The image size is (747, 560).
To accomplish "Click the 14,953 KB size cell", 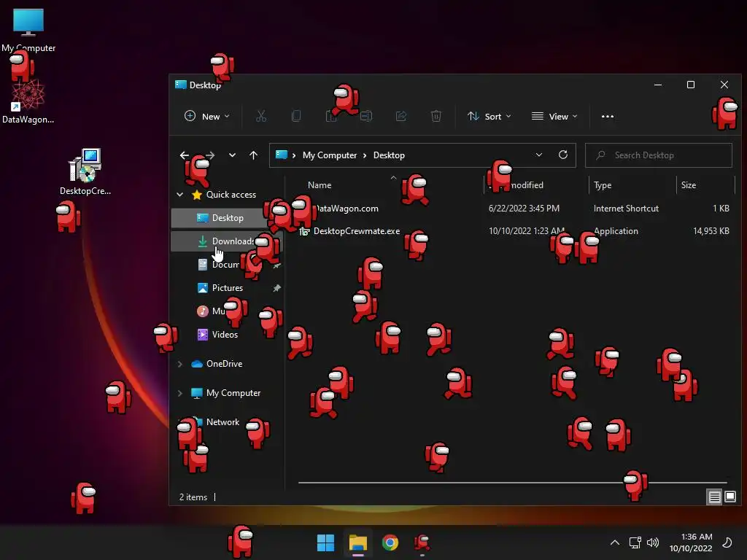I will [711, 231].
